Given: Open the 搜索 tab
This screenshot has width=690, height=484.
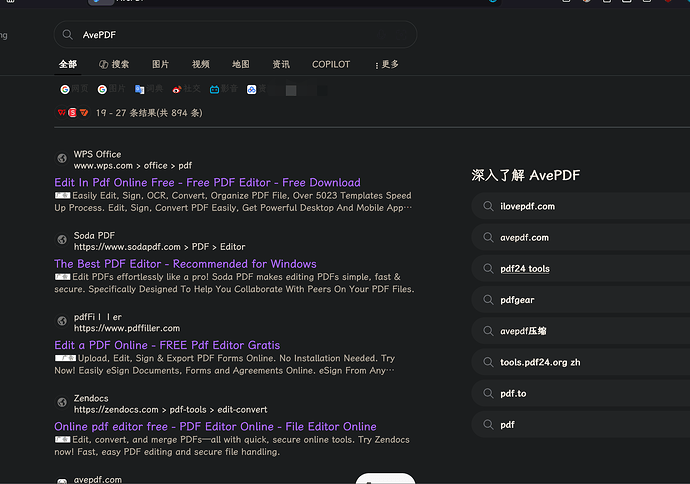Looking at the screenshot, I should 114,64.
